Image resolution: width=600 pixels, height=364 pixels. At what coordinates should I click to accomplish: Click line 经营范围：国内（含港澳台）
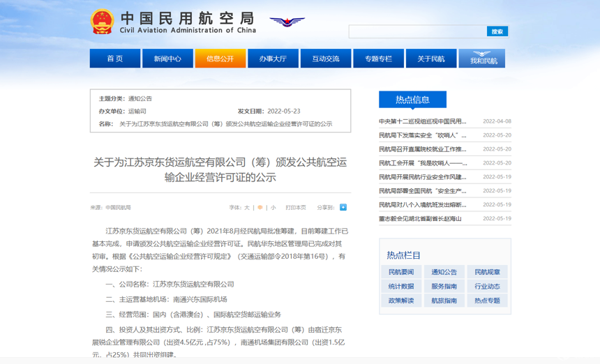pos(193,314)
